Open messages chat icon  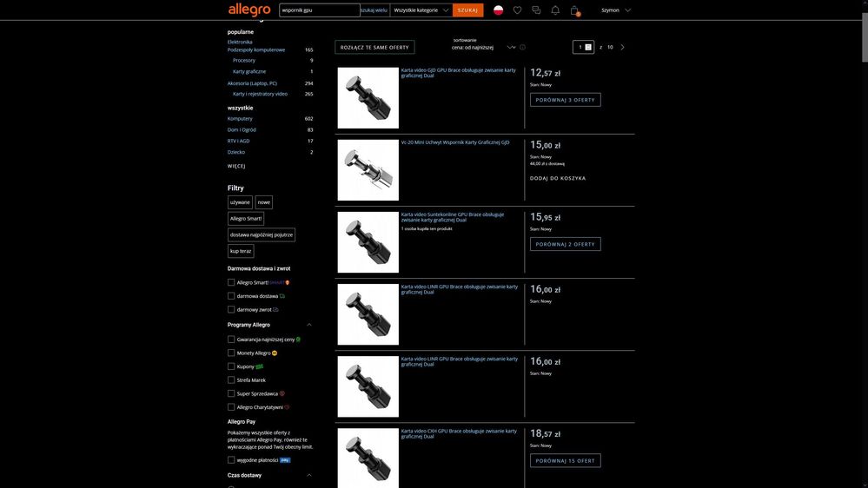536,10
